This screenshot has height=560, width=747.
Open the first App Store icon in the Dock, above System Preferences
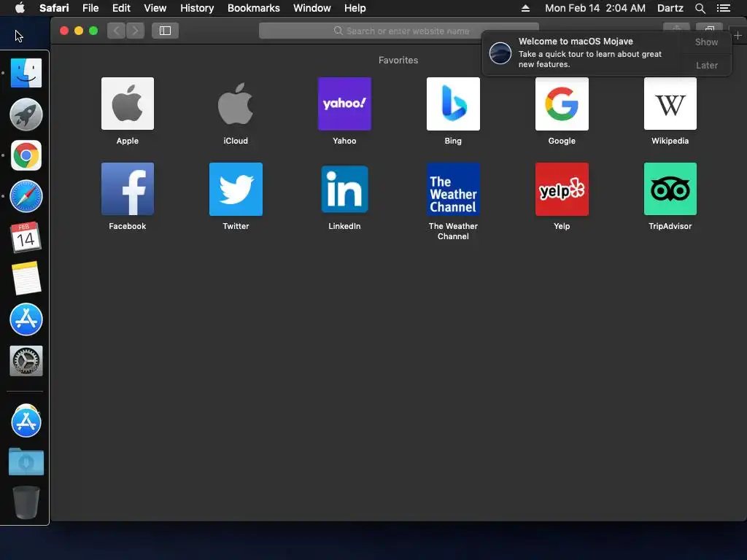point(26,319)
